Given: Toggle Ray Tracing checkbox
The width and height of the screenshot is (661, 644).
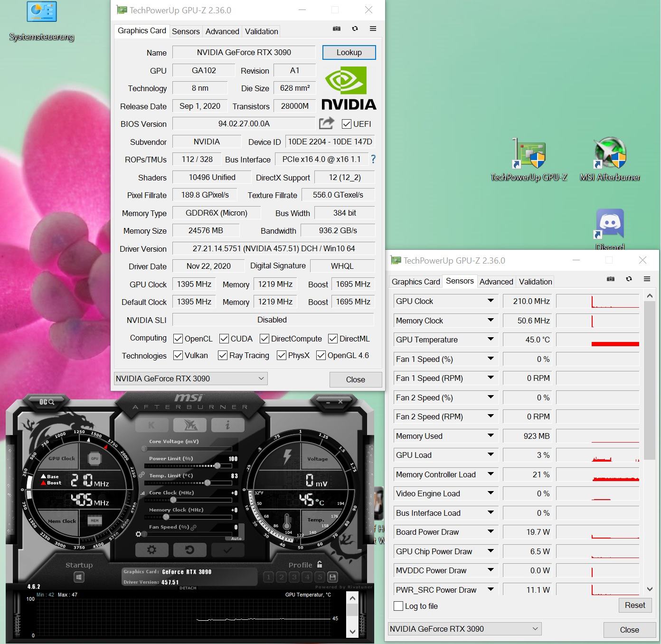Looking at the screenshot, I should [222, 355].
